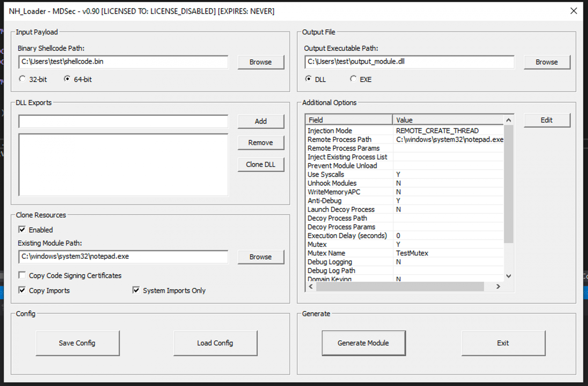Click Browse for shellcode path
588x386 pixels.
click(x=261, y=62)
